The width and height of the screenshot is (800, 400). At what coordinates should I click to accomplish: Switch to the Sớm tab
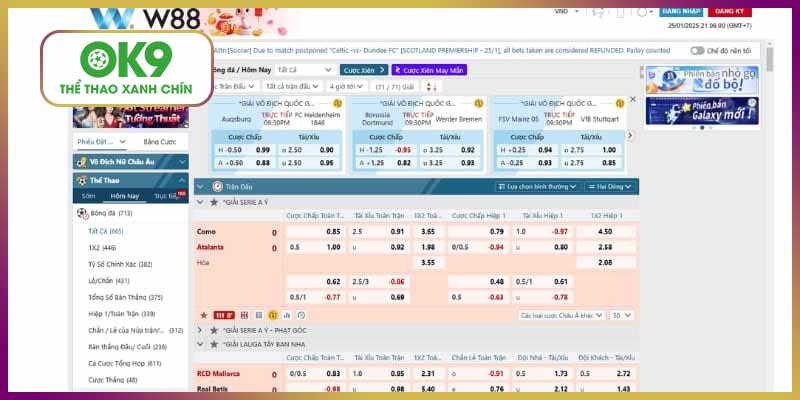pyautogui.click(x=89, y=196)
